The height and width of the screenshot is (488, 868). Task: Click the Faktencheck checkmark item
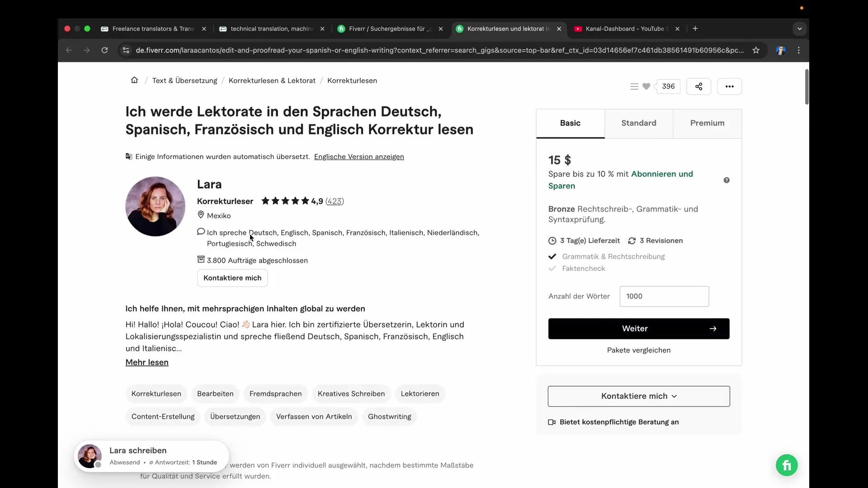pyautogui.click(x=552, y=268)
